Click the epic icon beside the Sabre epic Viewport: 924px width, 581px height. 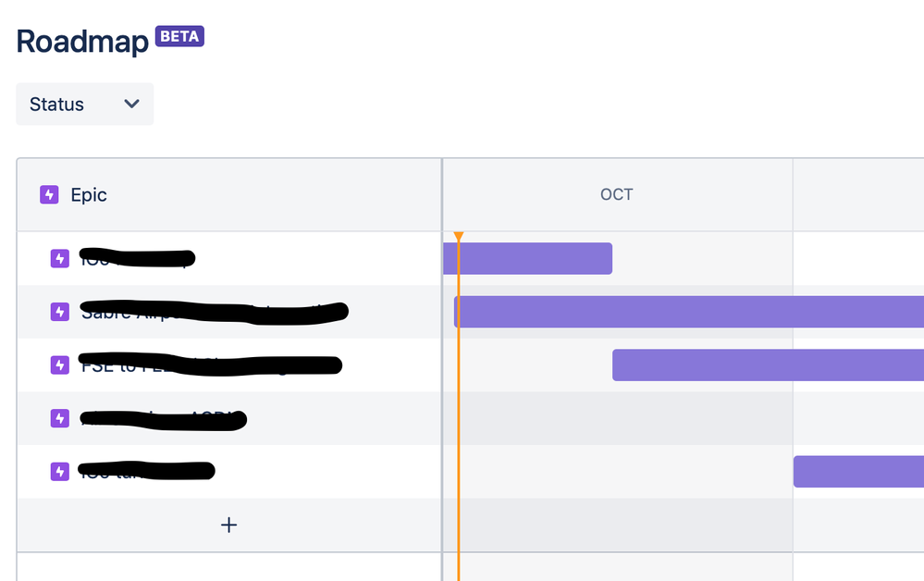[59, 312]
